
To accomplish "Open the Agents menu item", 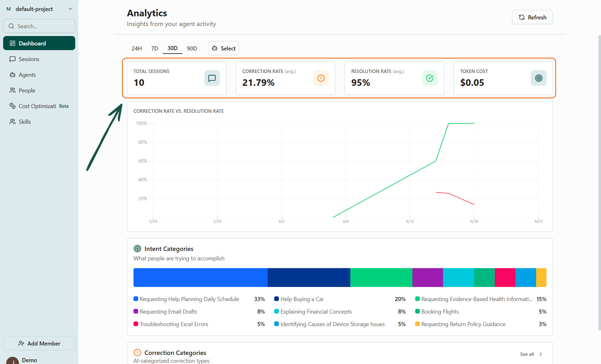I will 39,75.
